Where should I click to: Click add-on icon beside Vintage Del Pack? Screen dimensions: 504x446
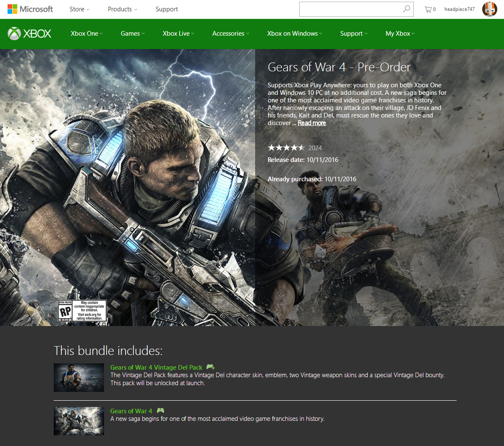[x=211, y=367]
